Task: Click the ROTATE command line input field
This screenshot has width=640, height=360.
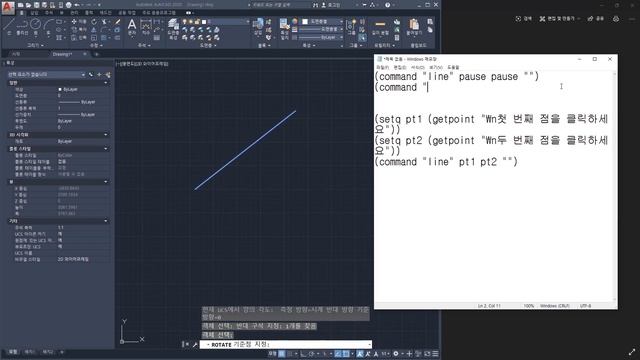Action: pos(286,345)
